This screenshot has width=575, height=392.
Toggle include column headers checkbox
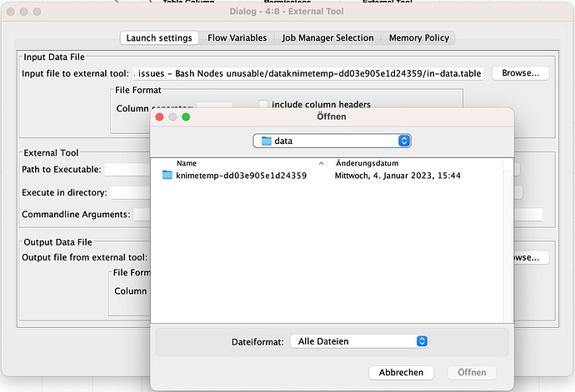pos(263,104)
